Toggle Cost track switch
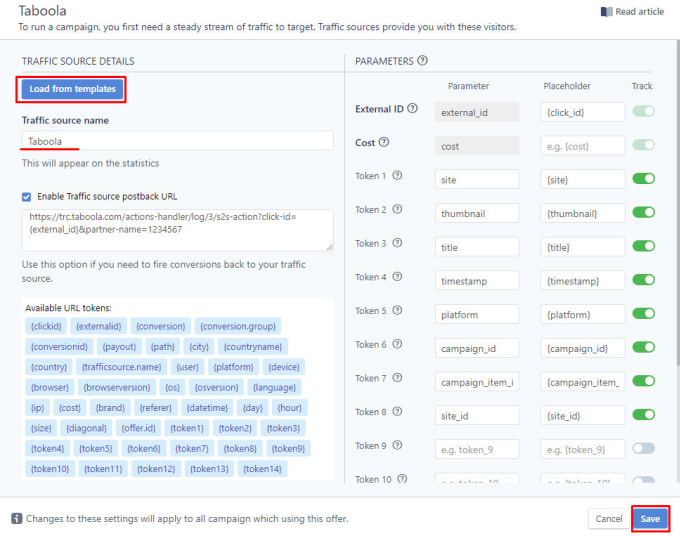This screenshot has height=536, width=680. [644, 145]
